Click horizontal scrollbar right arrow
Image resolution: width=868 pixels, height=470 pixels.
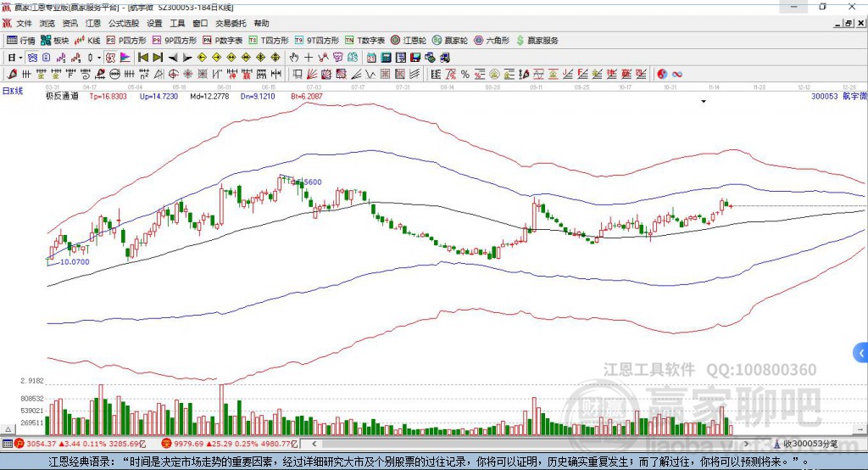point(746,444)
